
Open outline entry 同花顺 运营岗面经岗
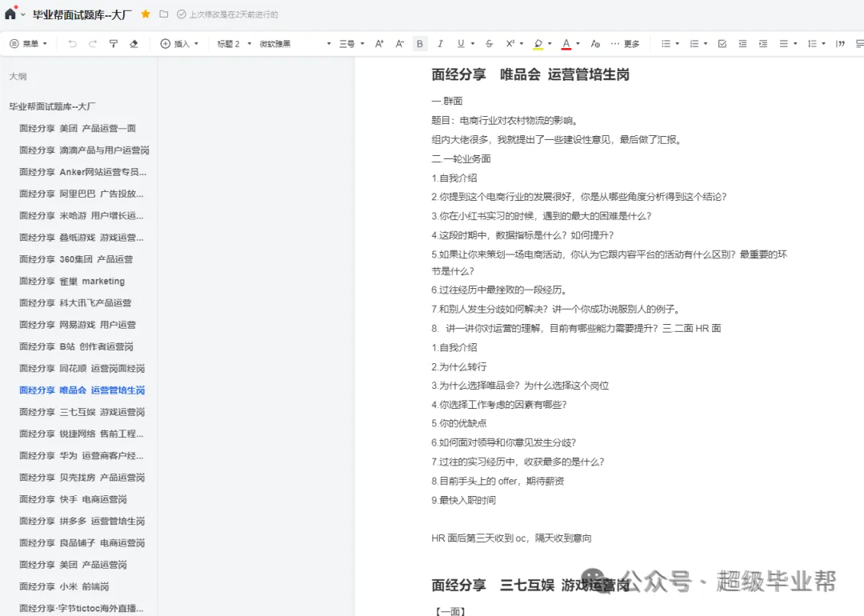82,368
